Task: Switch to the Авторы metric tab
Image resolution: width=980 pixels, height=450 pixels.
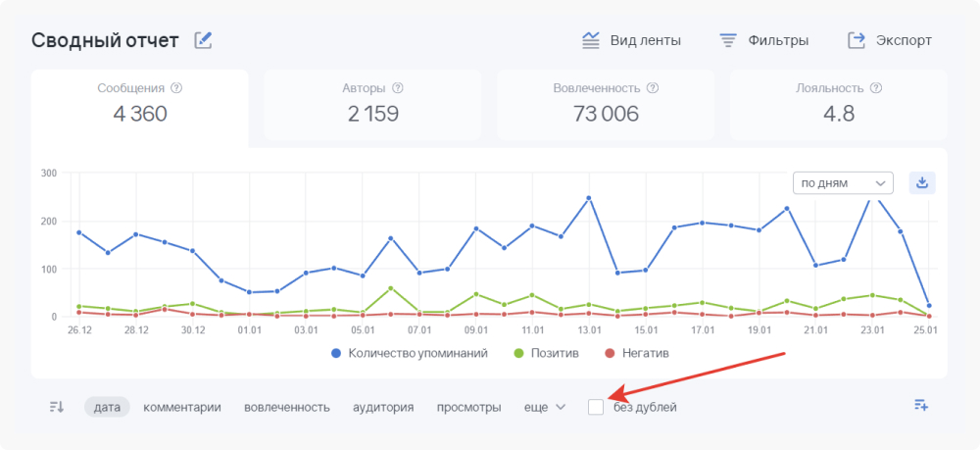Action: 373,103
